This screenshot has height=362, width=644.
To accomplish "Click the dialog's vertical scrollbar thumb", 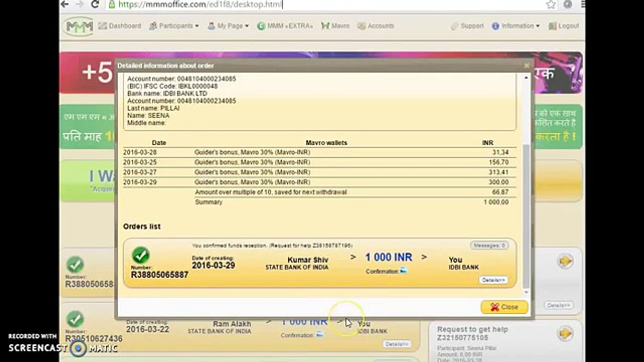I will pos(527,216).
